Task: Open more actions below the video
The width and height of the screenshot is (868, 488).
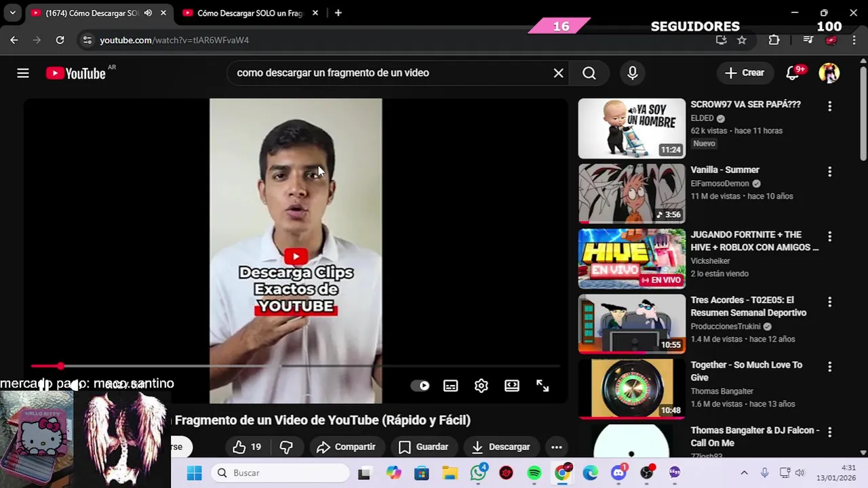Action: click(556, 447)
